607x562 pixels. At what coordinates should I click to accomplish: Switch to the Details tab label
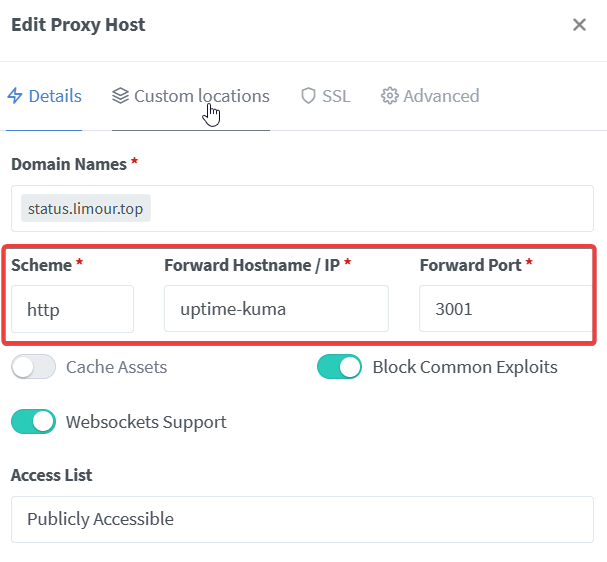pos(55,96)
